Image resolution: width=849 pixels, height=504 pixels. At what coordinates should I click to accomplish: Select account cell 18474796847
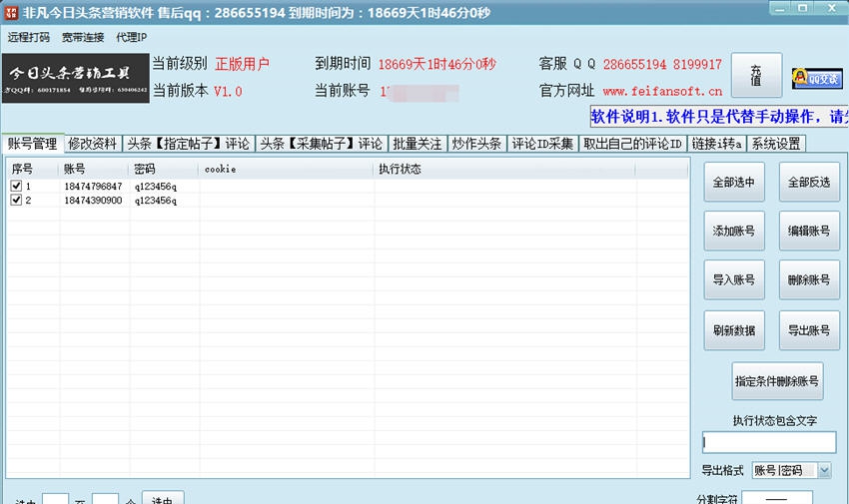point(93,186)
